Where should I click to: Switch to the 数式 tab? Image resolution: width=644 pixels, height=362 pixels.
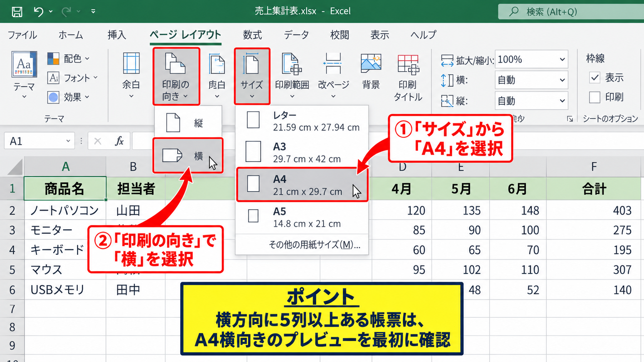[252, 35]
